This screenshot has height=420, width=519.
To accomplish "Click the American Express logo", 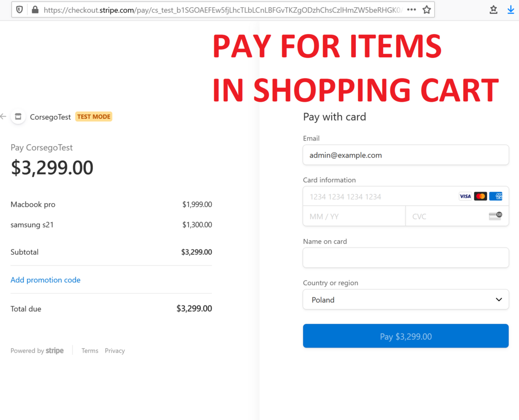I will pos(496,196).
